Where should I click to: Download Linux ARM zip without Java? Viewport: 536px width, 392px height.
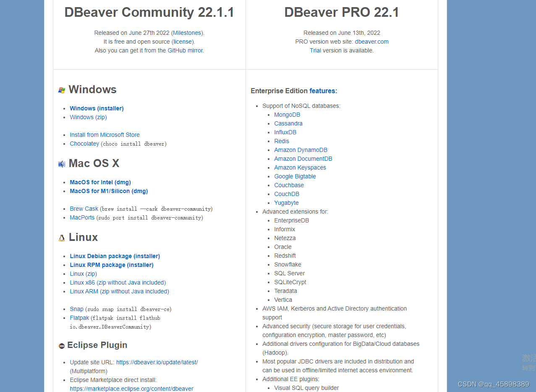pos(119,291)
